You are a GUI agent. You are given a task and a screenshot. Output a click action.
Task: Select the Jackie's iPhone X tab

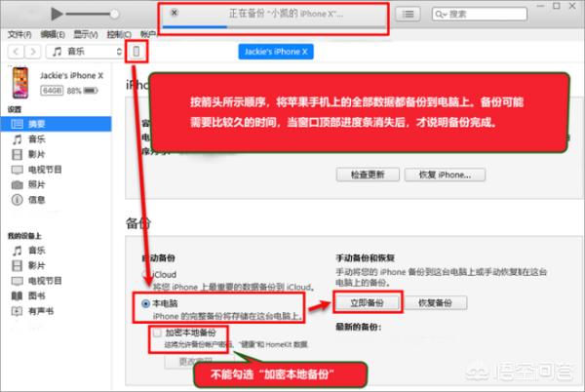[276, 52]
